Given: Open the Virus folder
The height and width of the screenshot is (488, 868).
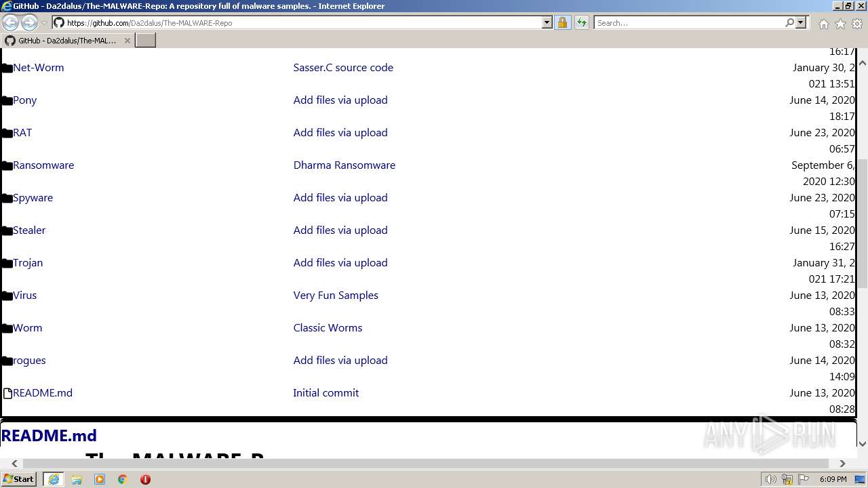Looking at the screenshot, I should (25, 296).
